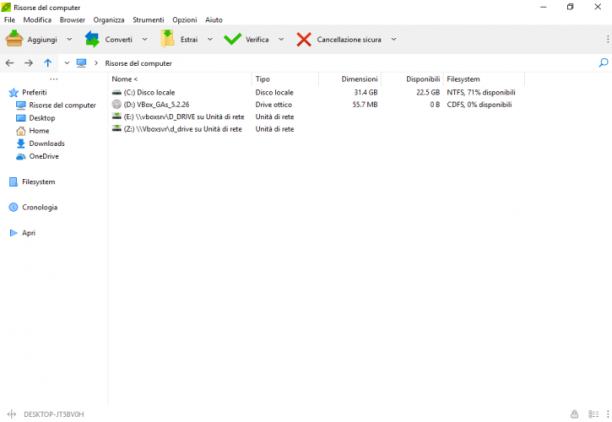Click the Home house icon in sidebar
Viewport: 612px width, 422px height.
[x=21, y=131]
